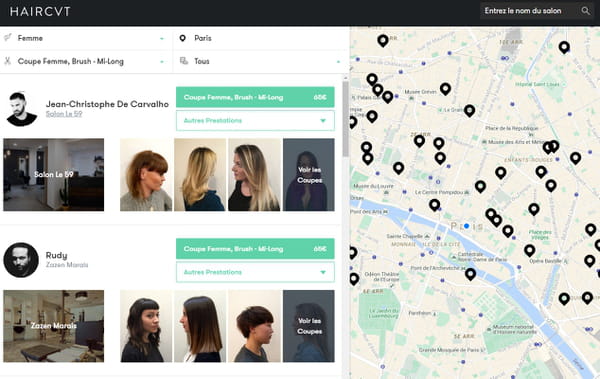The width and height of the screenshot is (600, 379).
Task: Click the search magnifier icon
Action: 585,11
